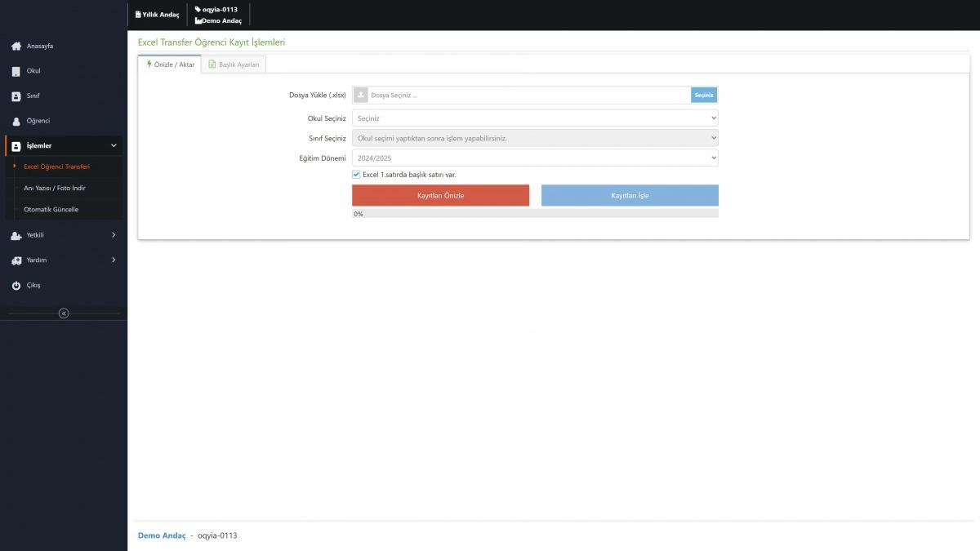Click the Sınıf icon in the sidebar
Image resolution: width=980 pixels, height=551 pixels.
point(16,96)
